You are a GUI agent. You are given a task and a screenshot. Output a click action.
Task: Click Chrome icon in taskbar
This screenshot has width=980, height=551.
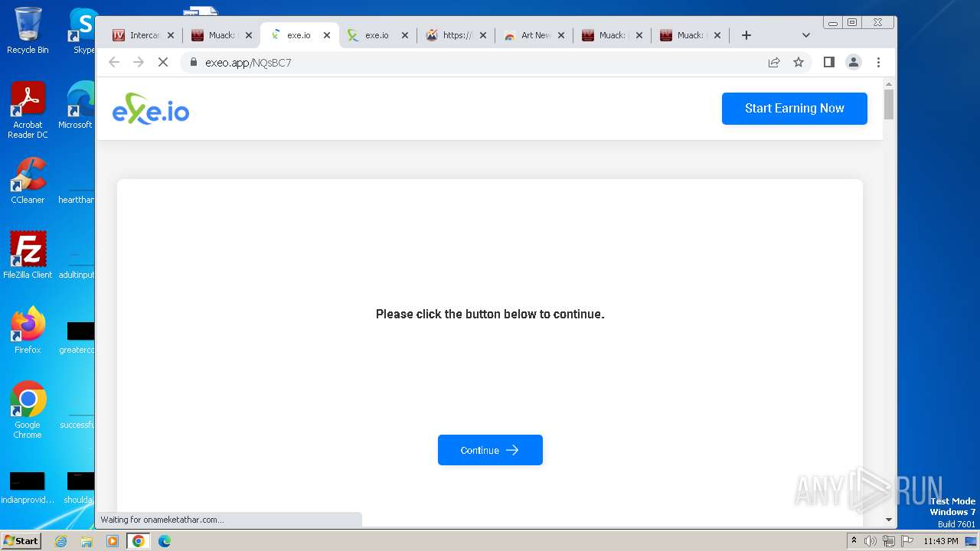(139, 541)
